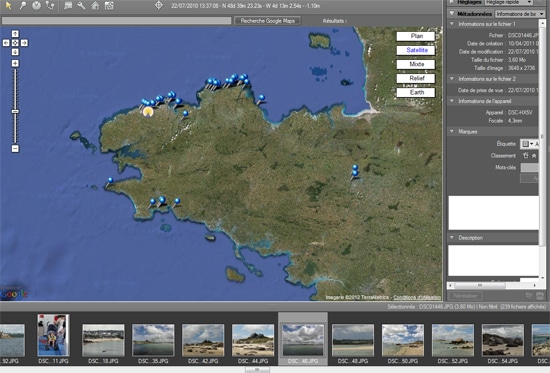The width and height of the screenshot is (550, 373).
Task: Switch map to Mixte view
Action: pyautogui.click(x=416, y=64)
